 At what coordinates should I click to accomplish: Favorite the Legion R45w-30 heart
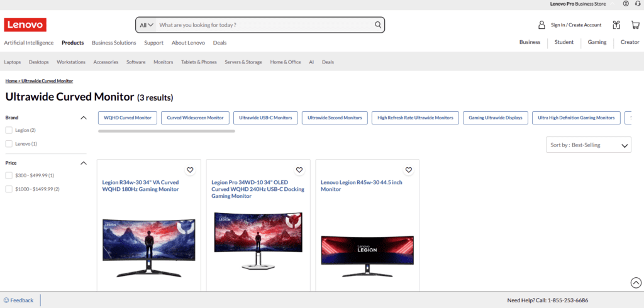point(408,170)
